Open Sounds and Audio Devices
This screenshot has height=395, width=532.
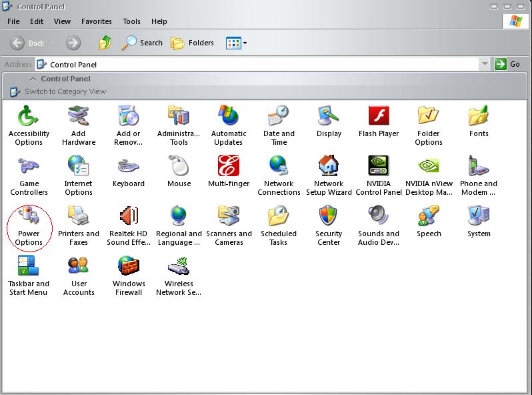(x=379, y=226)
